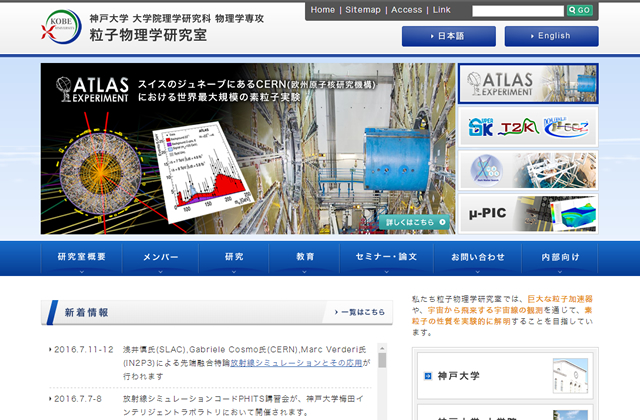Select the 2016.7.7-8 news date
This screenshot has width=640, height=420.
(x=78, y=399)
